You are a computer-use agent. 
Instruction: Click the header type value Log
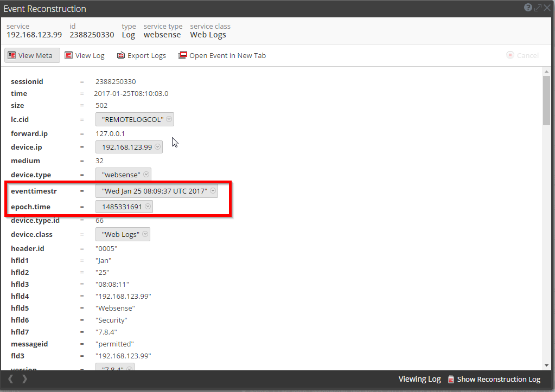click(x=128, y=35)
